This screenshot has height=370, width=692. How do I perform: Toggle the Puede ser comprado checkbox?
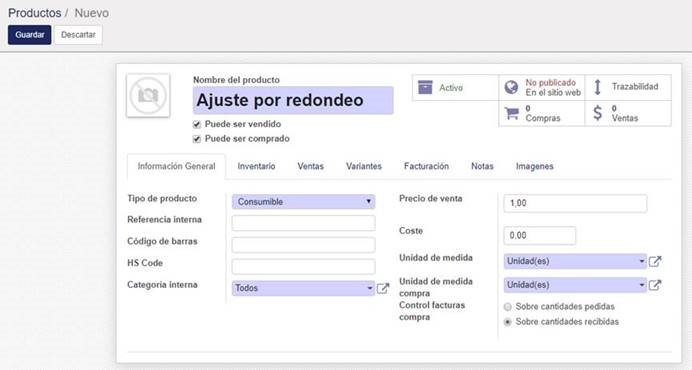[197, 139]
